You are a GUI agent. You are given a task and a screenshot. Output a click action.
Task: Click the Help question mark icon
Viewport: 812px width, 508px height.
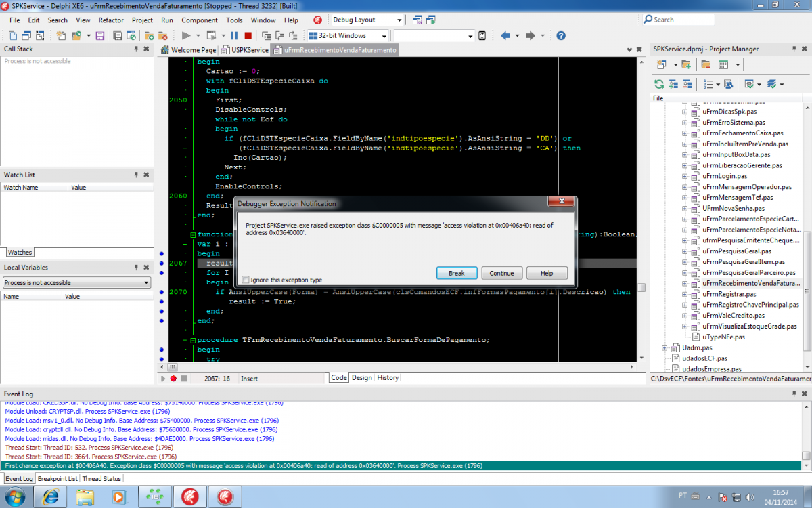[x=560, y=35]
